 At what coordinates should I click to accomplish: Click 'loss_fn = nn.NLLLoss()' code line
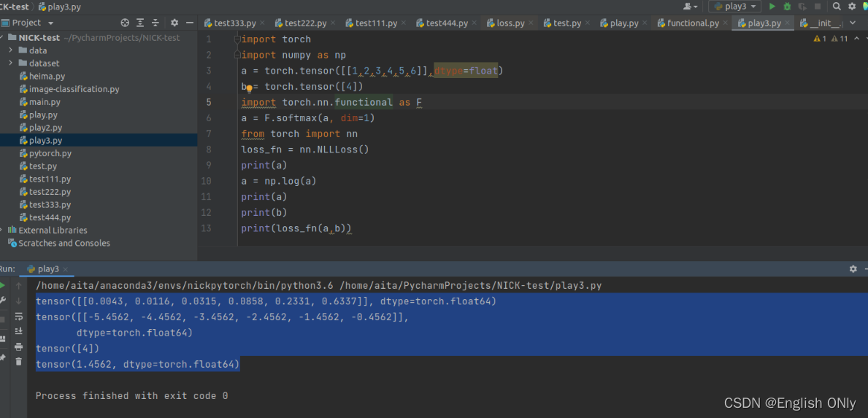point(304,150)
